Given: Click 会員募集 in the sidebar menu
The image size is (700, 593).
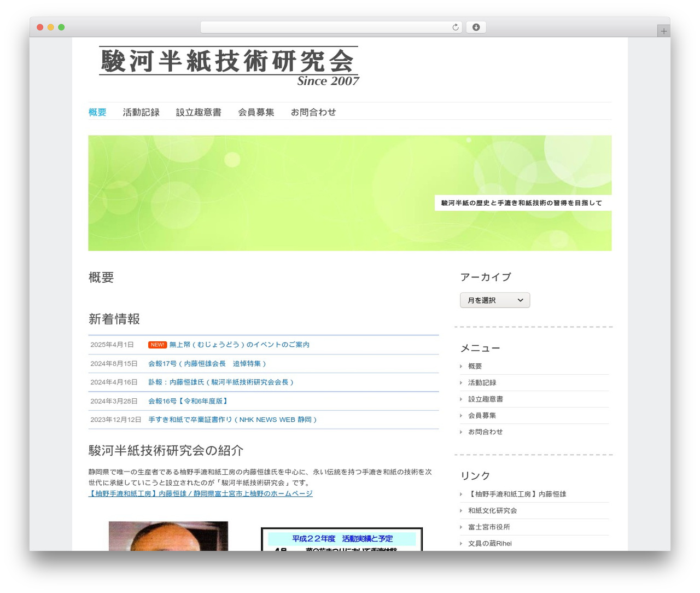Looking at the screenshot, I should click(x=482, y=415).
